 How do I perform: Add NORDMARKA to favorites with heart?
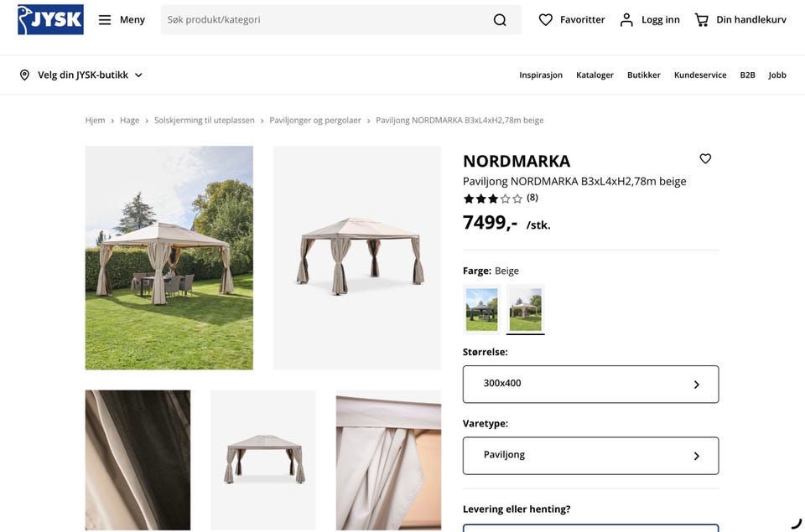(705, 158)
